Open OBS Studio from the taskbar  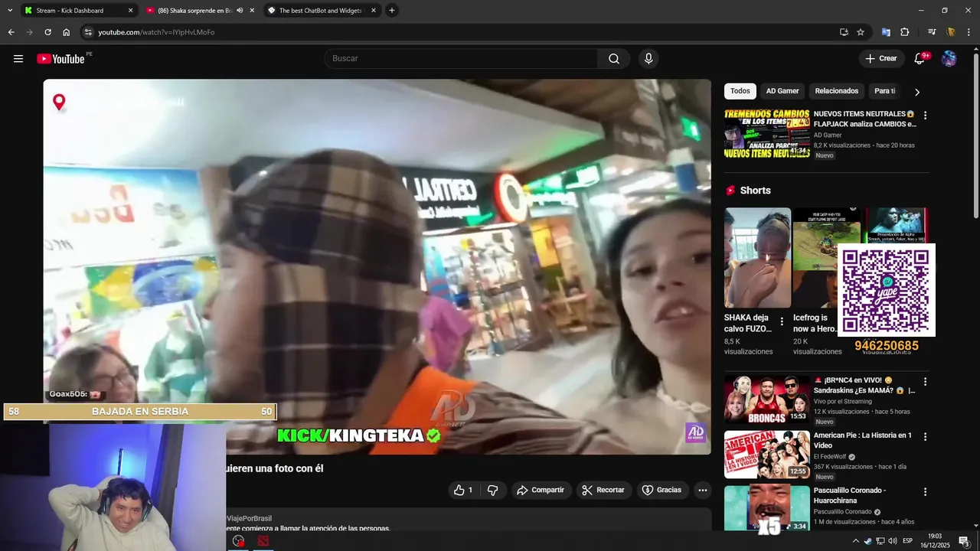pos(239,541)
